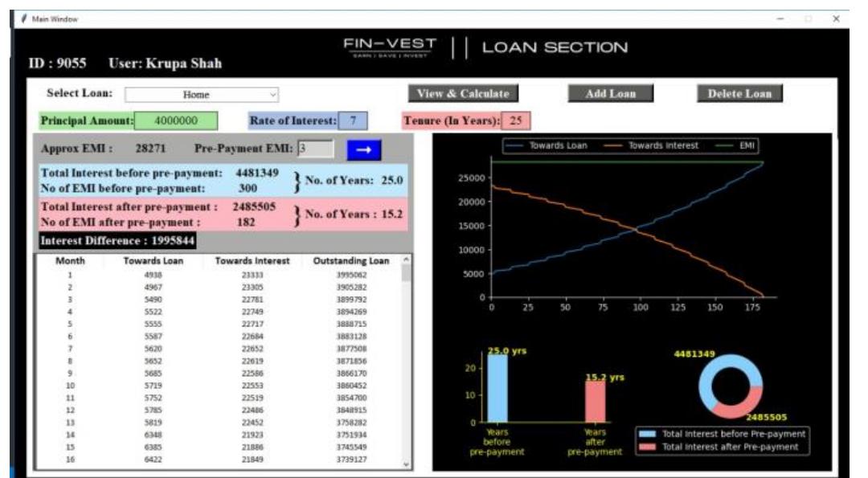Click the Pre-Payment EMI text field
This screenshot has height=478, width=868.
click(315, 149)
